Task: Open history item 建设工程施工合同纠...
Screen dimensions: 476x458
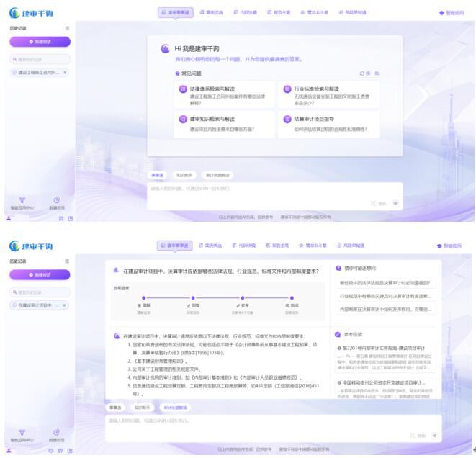Action: pyautogui.click(x=38, y=72)
